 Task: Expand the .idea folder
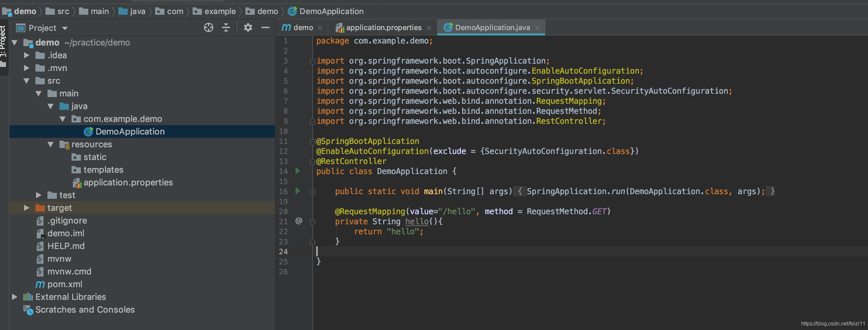pyautogui.click(x=27, y=55)
